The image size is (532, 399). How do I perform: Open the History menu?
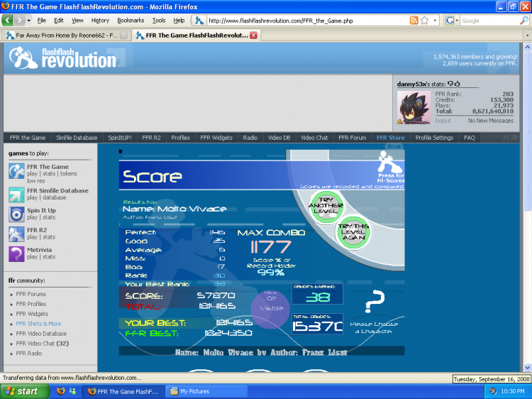[100, 21]
